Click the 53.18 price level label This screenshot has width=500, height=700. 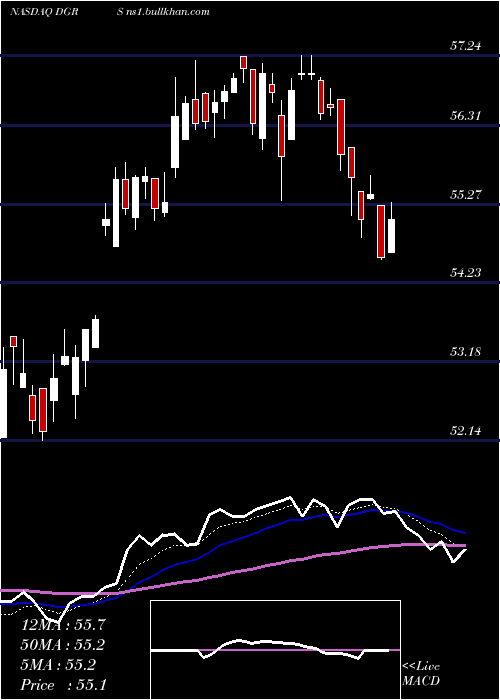[466, 352]
